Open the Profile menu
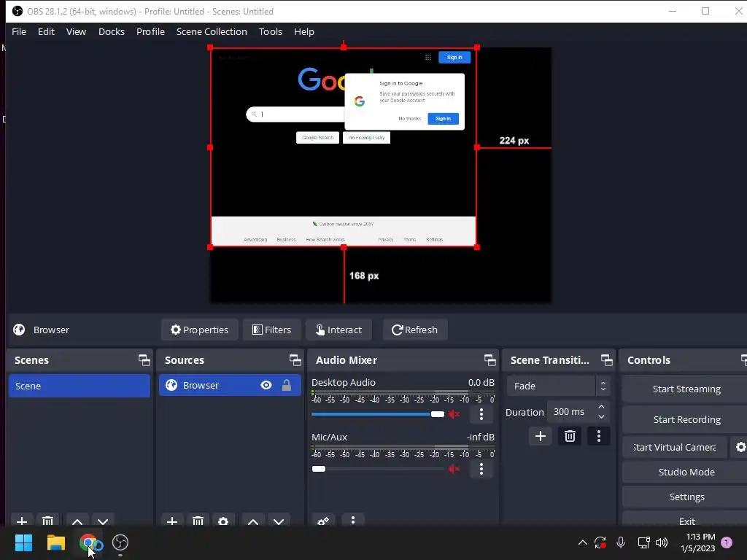This screenshot has height=560, width=747. (150, 31)
